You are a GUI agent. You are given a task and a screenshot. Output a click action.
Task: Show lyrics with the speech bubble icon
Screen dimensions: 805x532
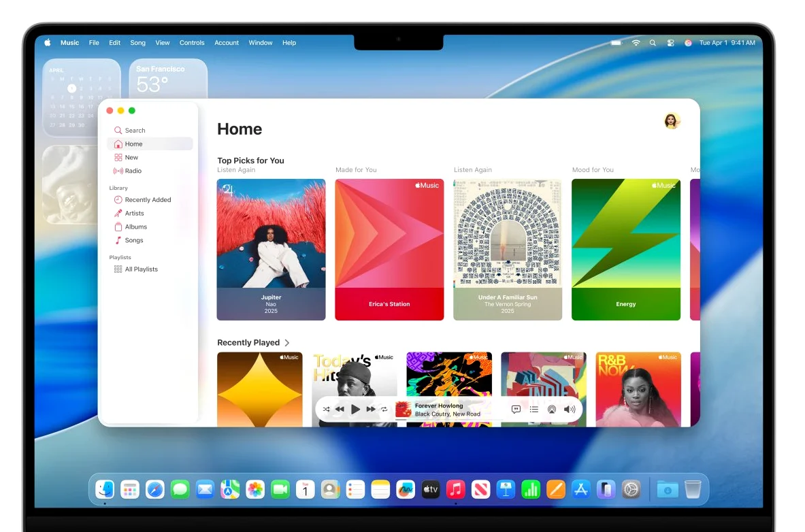516,409
